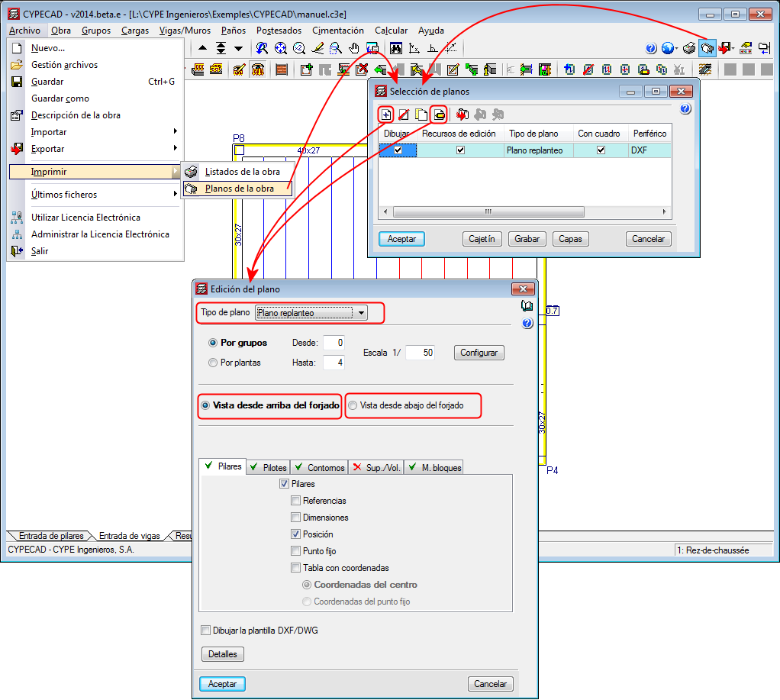
Task: Click Planos de la obra menu entry
Action: coord(237,189)
